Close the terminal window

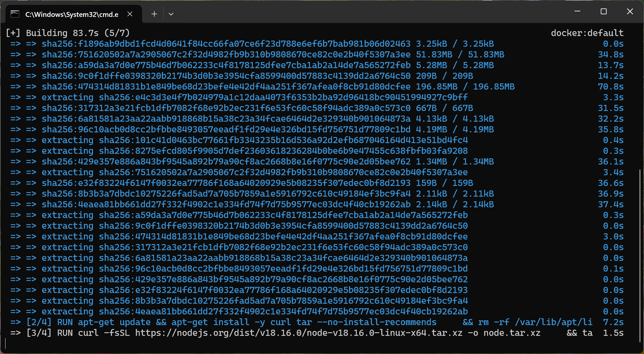[630, 11]
